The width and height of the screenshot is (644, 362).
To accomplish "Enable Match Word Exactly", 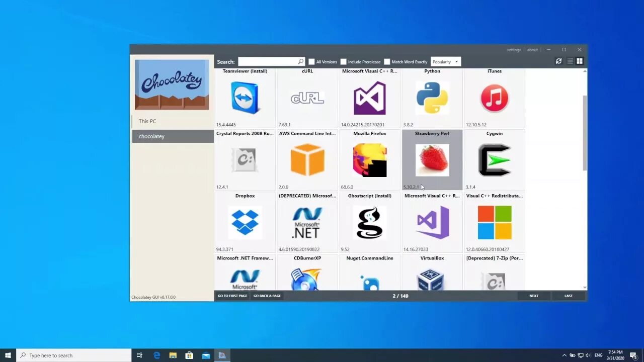I will pyautogui.click(x=387, y=61).
